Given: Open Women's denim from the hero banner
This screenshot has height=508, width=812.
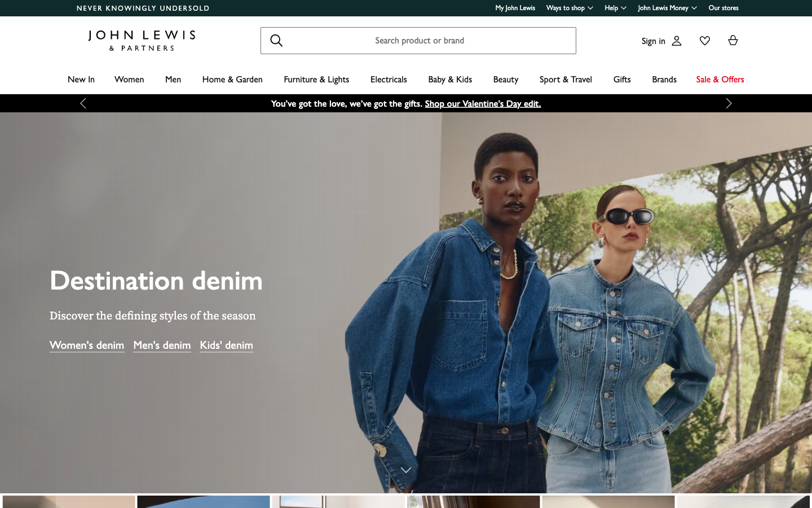Looking at the screenshot, I should pyautogui.click(x=87, y=345).
